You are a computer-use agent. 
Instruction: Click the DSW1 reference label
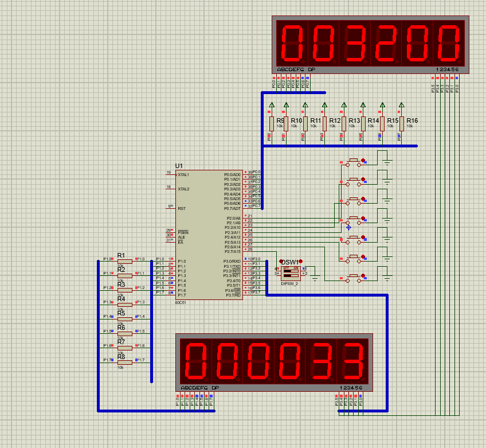point(290,263)
